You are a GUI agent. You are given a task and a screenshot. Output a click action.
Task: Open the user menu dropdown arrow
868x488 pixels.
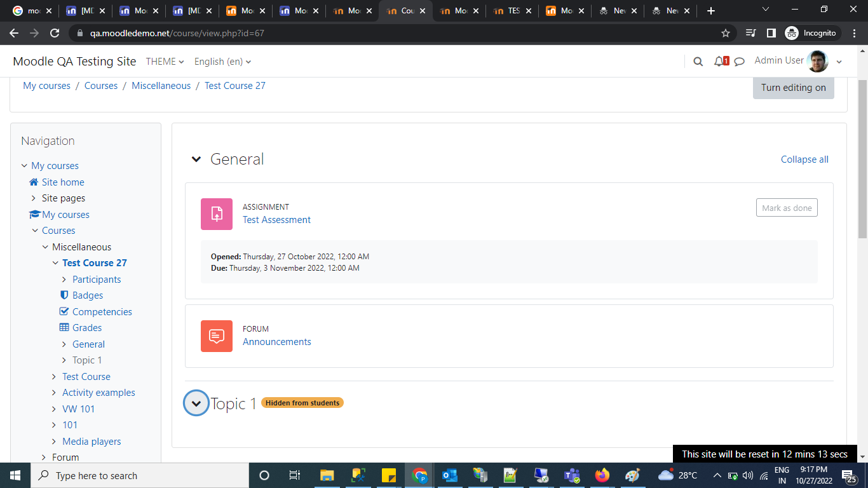839,62
